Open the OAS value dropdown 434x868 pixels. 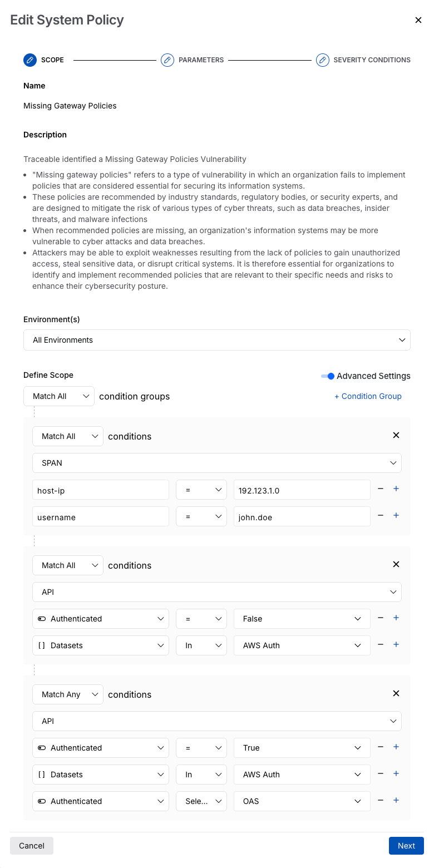[302, 801]
